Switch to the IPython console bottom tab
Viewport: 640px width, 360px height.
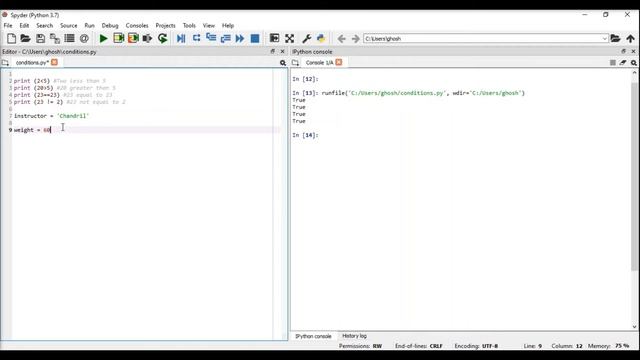click(x=313, y=336)
